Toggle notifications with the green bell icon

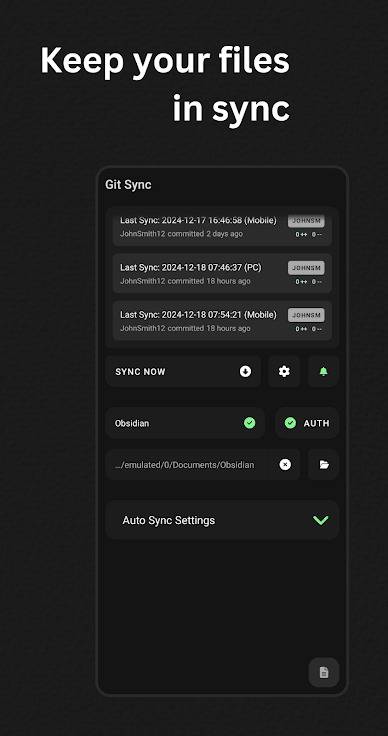323,371
